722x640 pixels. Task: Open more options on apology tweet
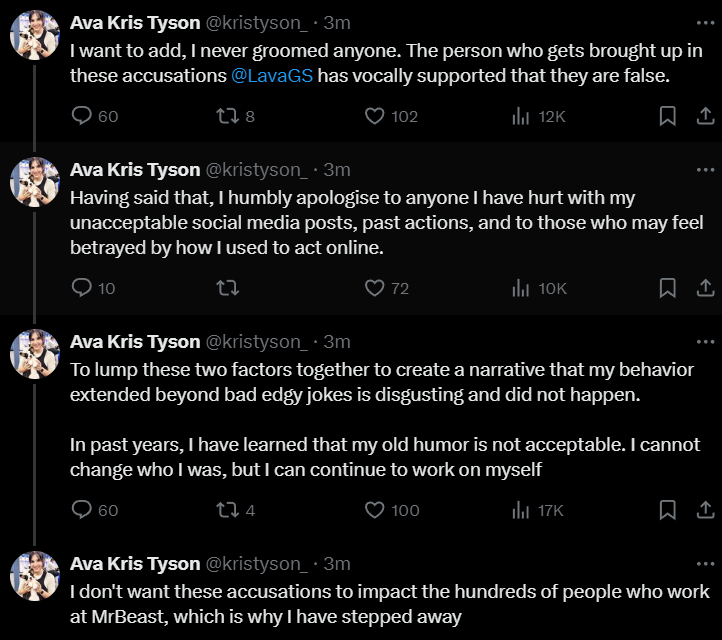coord(703,170)
